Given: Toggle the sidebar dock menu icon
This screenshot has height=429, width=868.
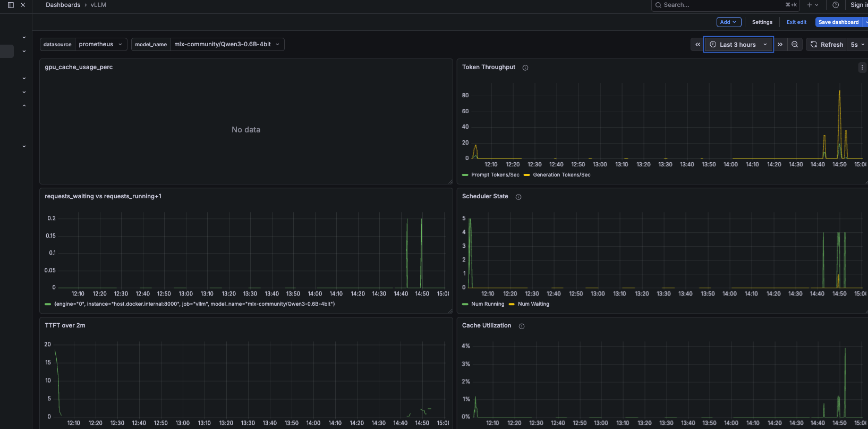Looking at the screenshot, I should click(x=11, y=5).
